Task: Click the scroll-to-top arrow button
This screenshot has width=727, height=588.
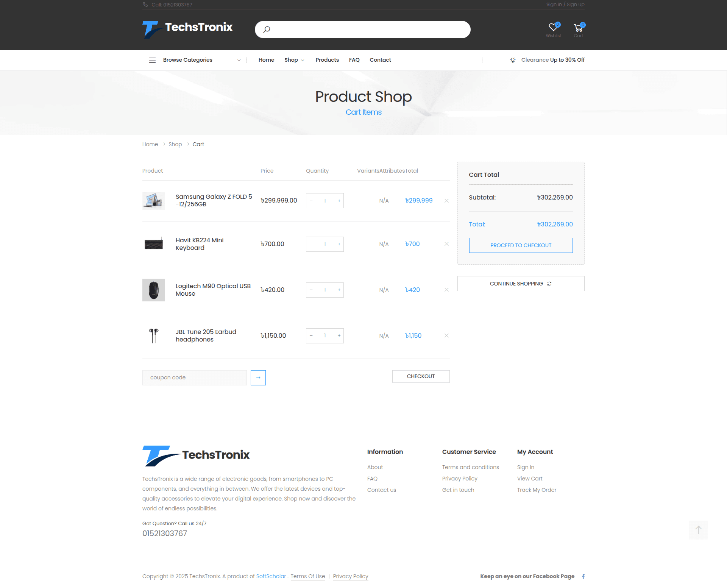Action: [698, 530]
